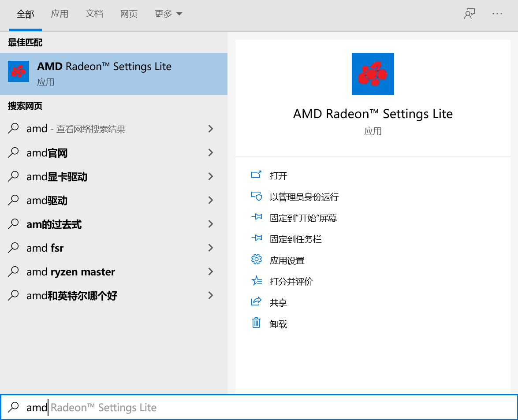Click the feedback person icon at top right
The height and width of the screenshot is (420, 518).
point(470,14)
